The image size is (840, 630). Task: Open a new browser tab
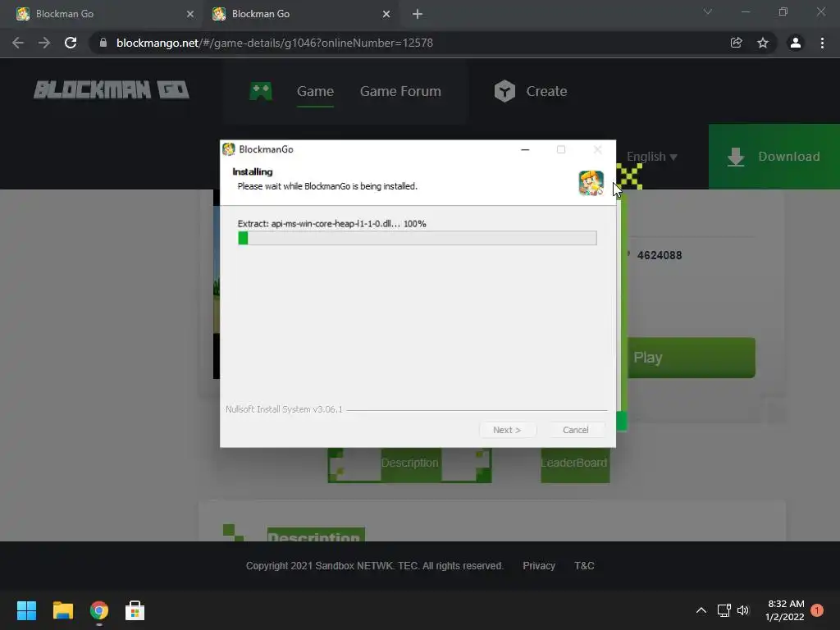tap(418, 14)
